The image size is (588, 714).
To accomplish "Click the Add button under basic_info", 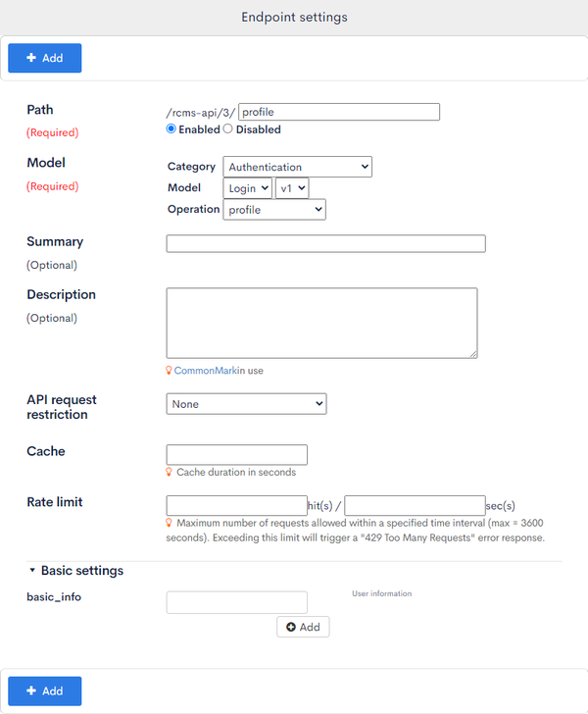I will pyautogui.click(x=303, y=627).
